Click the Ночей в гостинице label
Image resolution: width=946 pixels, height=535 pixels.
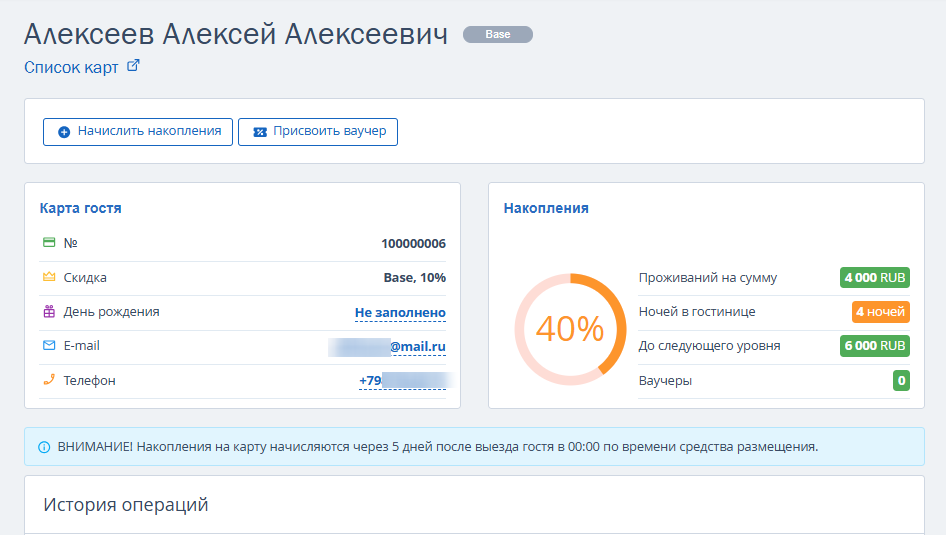point(697,312)
